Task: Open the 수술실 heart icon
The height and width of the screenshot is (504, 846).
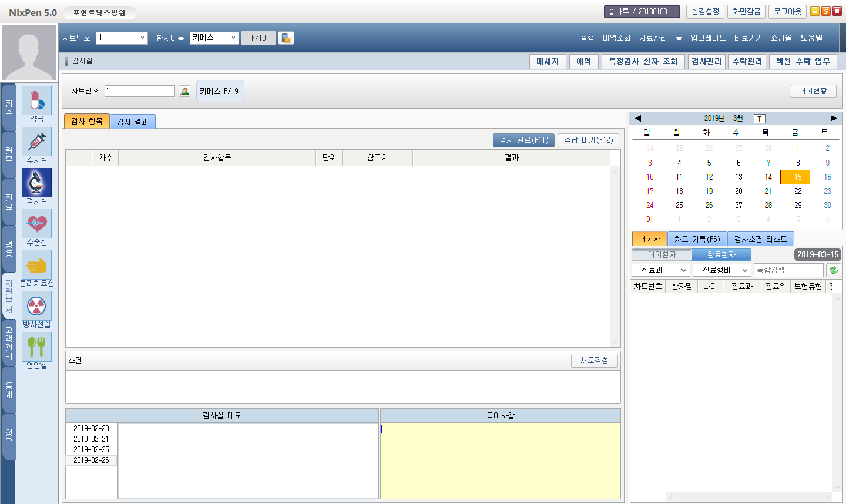Action: coord(36,224)
